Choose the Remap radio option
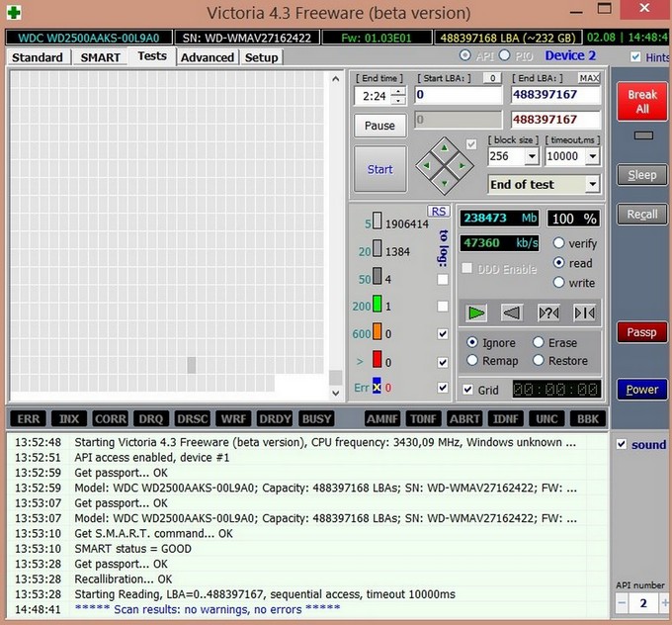This screenshot has height=625, width=672. click(x=472, y=361)
